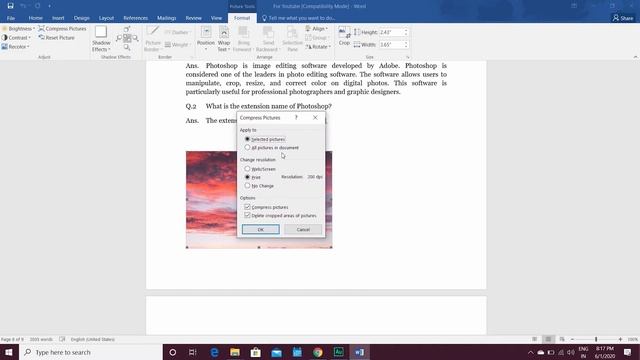640x360 pixels.
Task: Click the Width input field
Action: 391,44
